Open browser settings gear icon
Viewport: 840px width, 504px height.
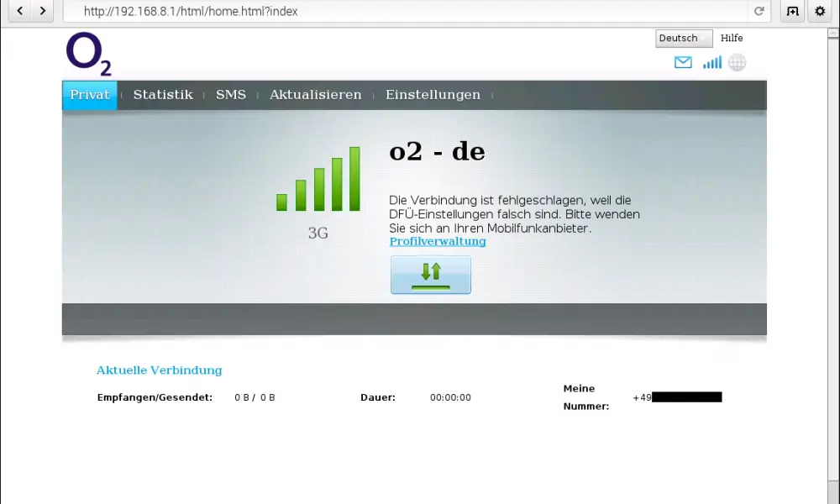pos(820,11)
